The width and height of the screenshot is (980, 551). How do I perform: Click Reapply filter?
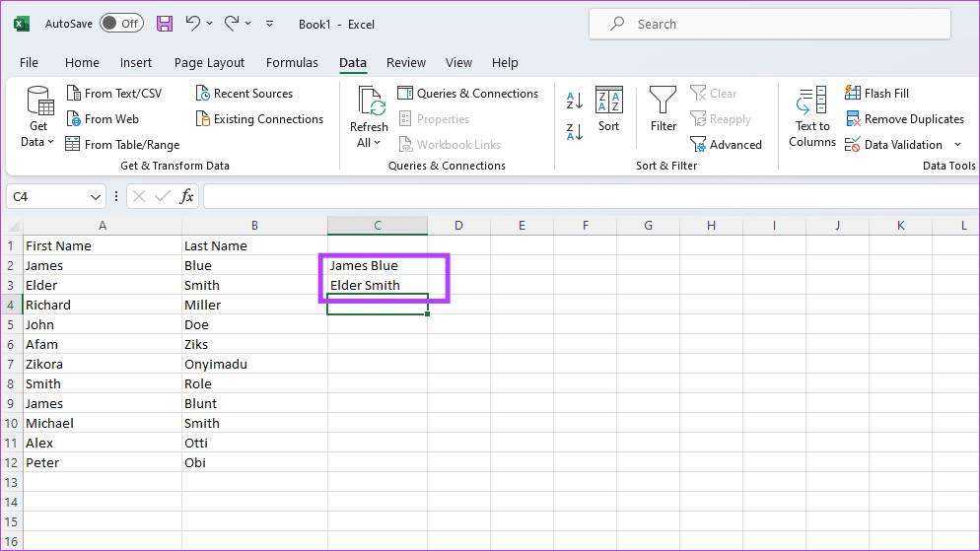point(721,118)
